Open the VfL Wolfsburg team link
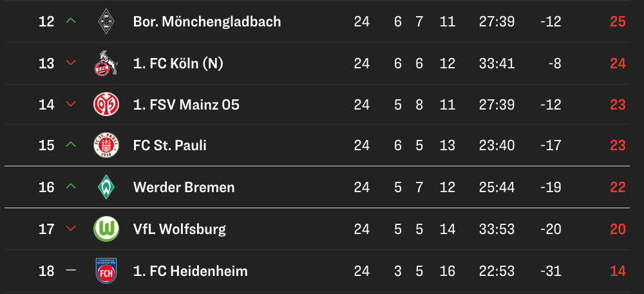The image size is (644, 294). click(179, 229)
